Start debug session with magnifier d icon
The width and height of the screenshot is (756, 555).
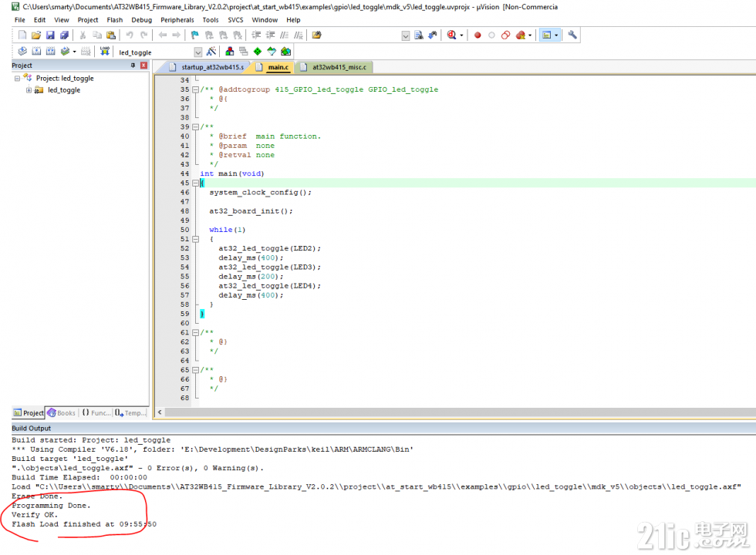(451, 35)
